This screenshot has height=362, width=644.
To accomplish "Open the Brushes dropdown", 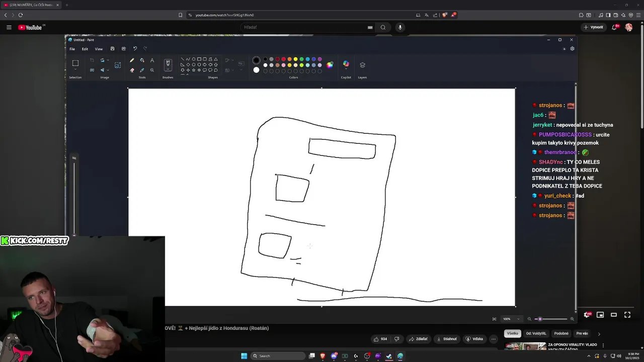I will (168, 70).
